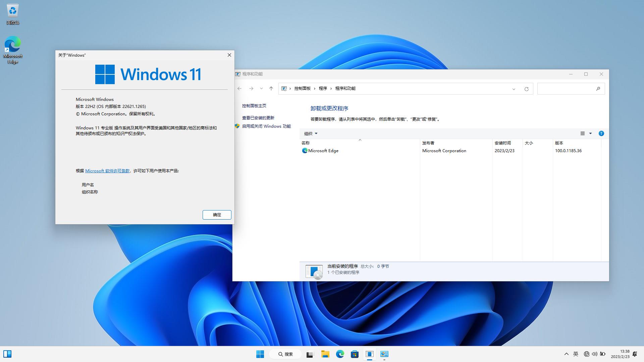Open Task View on the taskbar
This screenshot has height=362, width=644.
[x=310, y=354]
